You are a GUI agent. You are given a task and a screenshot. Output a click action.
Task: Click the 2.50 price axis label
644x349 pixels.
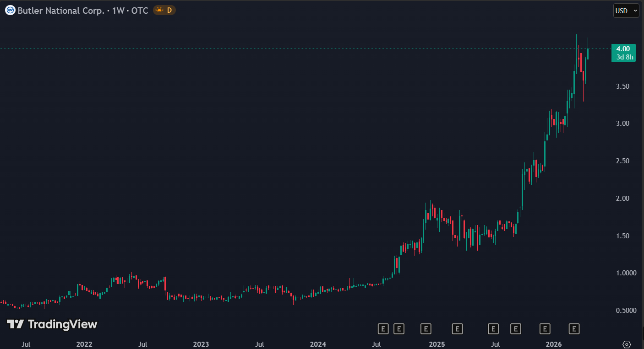pyautogui.click(x=623, y=161)
